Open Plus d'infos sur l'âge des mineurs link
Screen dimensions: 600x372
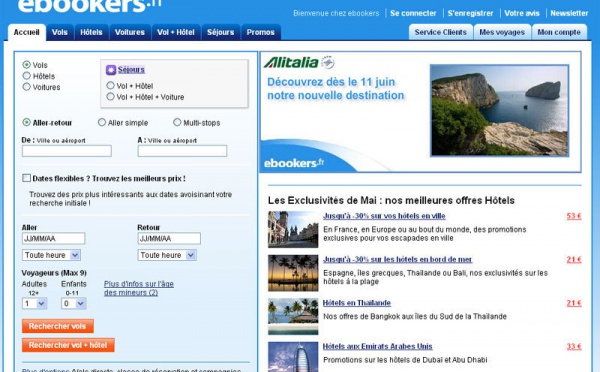[x=139, y=288]
